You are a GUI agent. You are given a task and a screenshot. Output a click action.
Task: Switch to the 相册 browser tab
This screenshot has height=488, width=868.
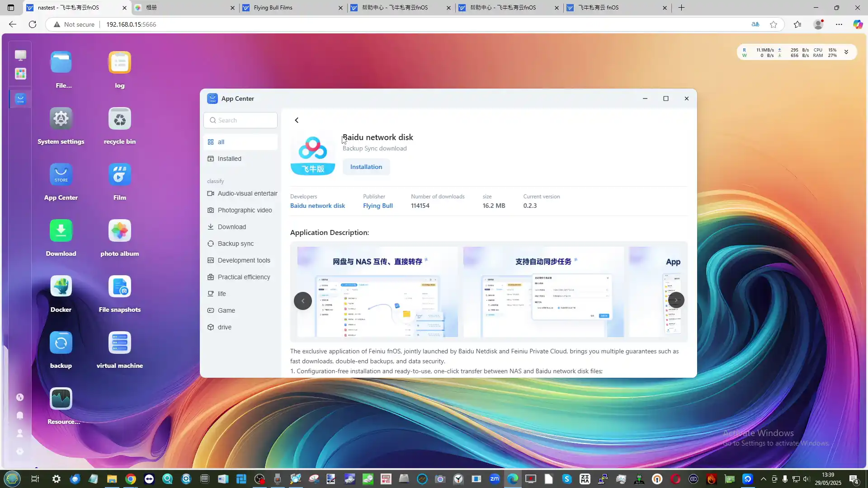point(185,8)
